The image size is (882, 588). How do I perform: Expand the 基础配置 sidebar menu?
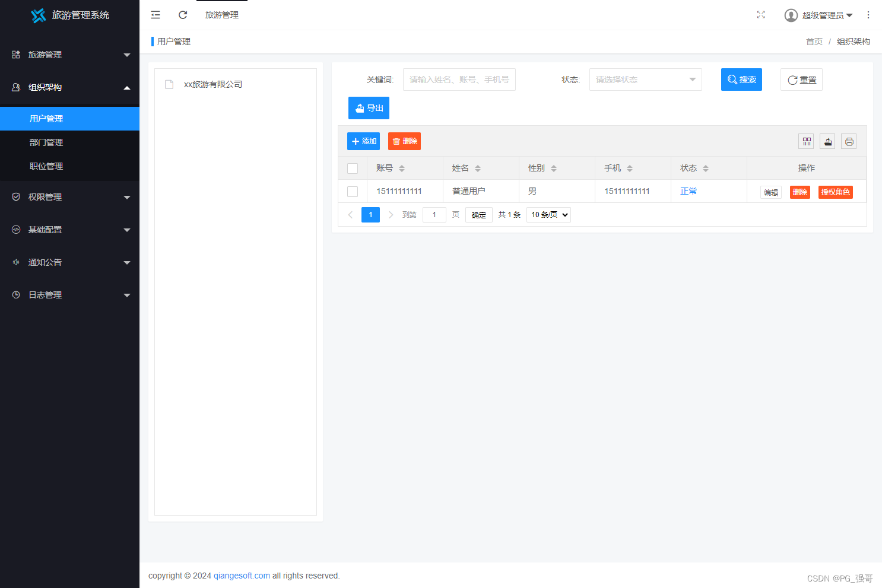[x=127, y=230]
